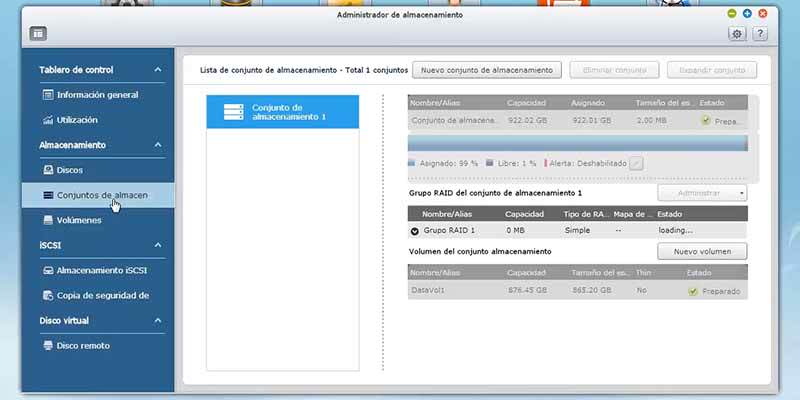Click the Discos disk icon in sidebar
The width and height of the screenshot is (800, 400).
pyautogui.click(x=48, y=170)
